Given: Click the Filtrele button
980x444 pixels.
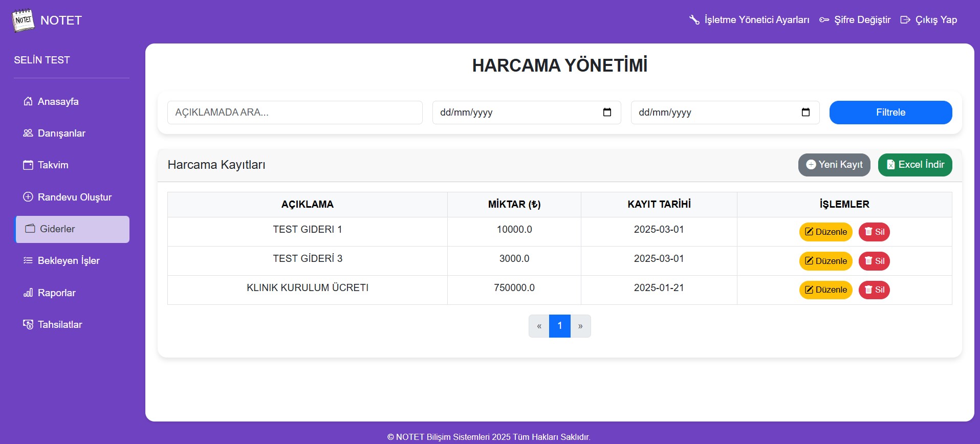Looking at the screenshot, I should click(890, 113).
